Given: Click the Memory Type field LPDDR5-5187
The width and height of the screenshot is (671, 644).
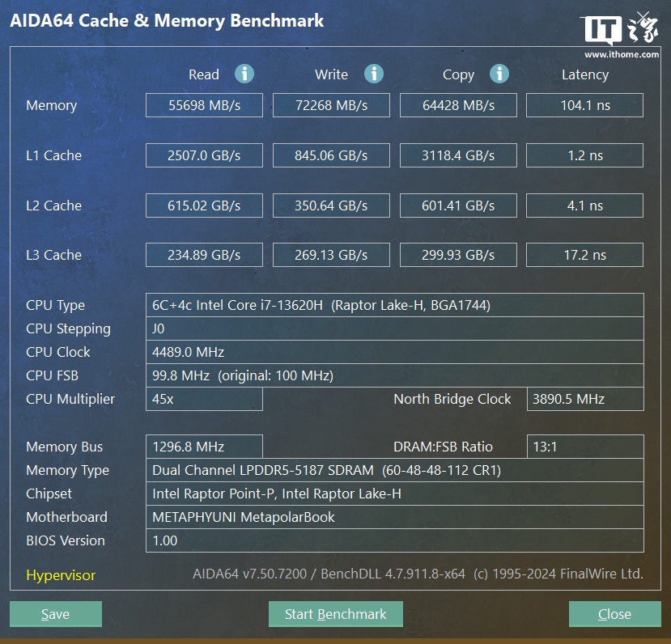Looking at the screenshot, I should point(394,470).
